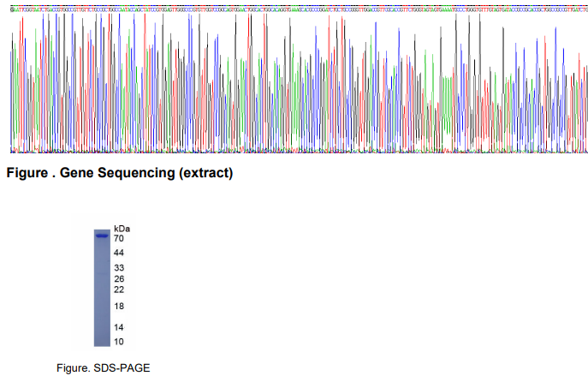Screen dimensions: 588x376
Task: Click the 26 kDa marker label
Action: click(x=119, y=279)
